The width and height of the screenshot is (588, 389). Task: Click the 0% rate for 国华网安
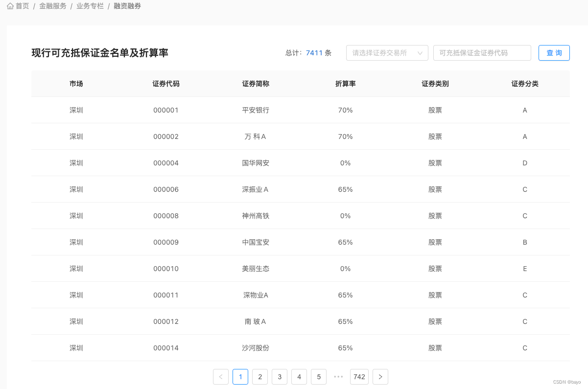click(346, 163)
